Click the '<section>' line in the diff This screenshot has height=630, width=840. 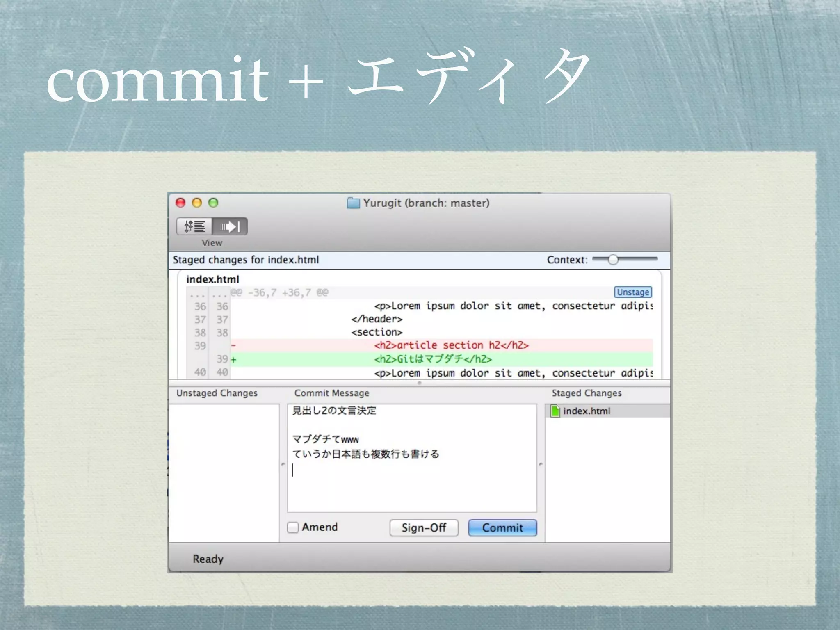[377, 332]
